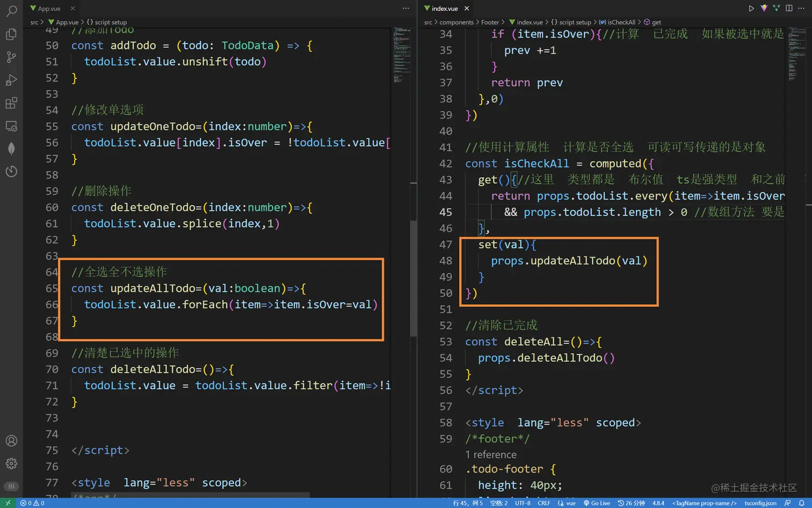Click the vertical scrollbar of the App.vue editor
812x508 pixels.
pos(414,278)
